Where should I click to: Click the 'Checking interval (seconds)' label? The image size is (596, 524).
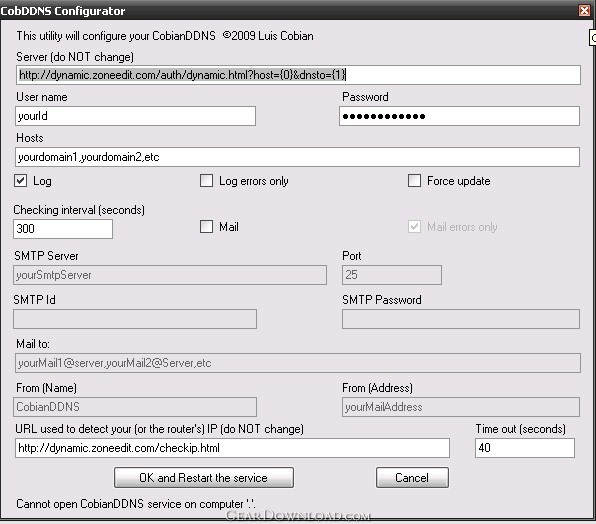point(79,210)
